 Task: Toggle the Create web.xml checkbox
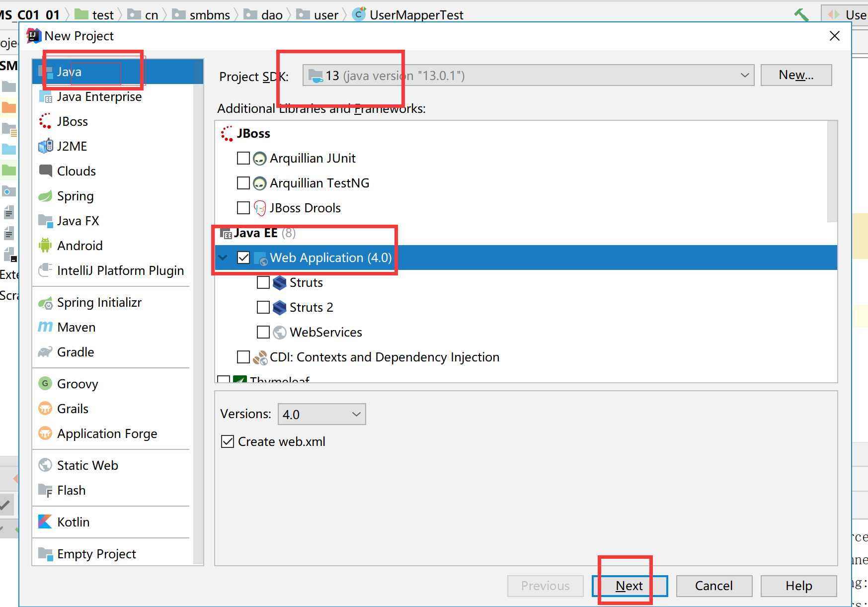click(x=228, y=441)
